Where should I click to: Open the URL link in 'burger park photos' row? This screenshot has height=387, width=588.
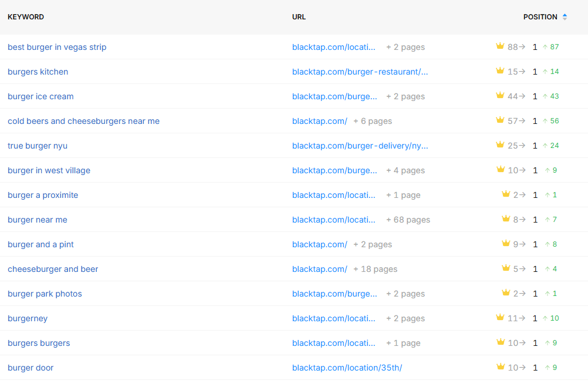pyautogui.click(x=334, y=294)
